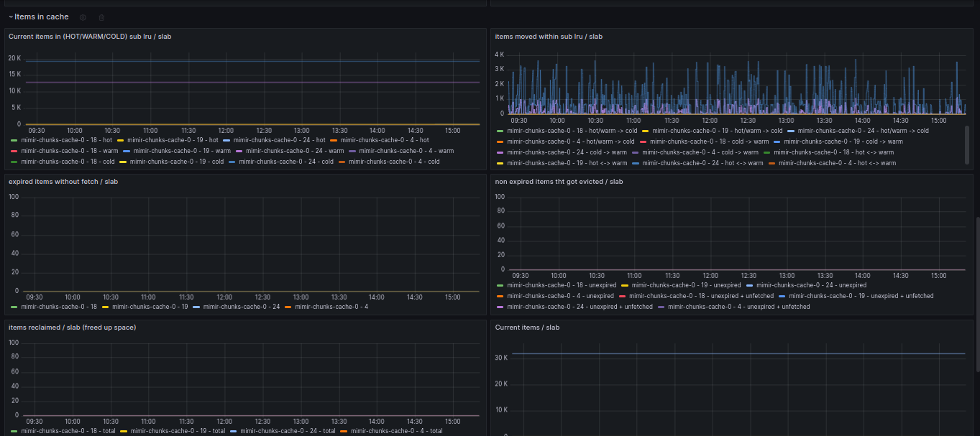Open the 'items moved within sub lru / slab' panel menu
980x436 pixels.
548,36
